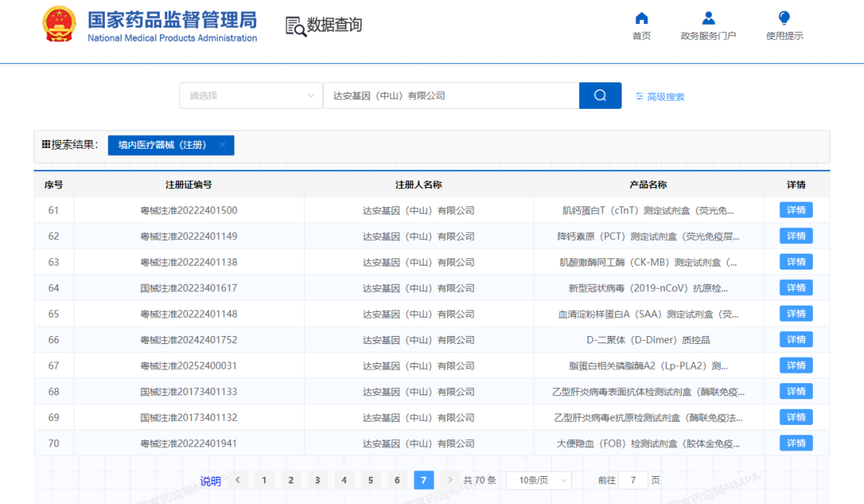Open 详情 for row 63
Image resolution: width=864 pixels, height=504 pixels.
(796, 262)
